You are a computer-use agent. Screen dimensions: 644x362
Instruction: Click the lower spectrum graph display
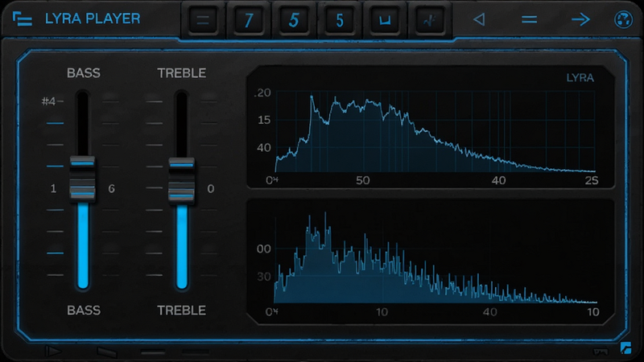(x=430, y=262)
